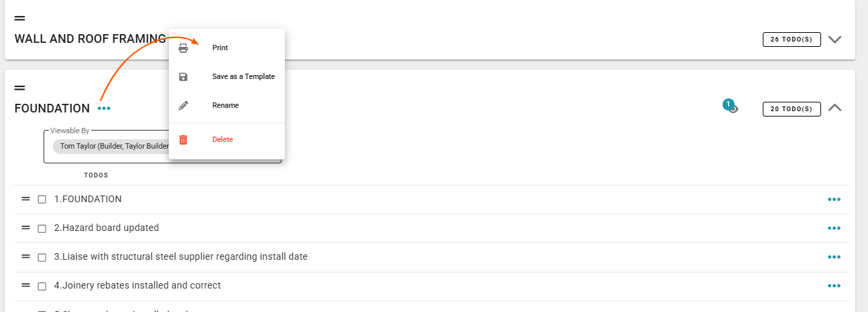The image size is (868, 312).
Task: Click the red trash Delete icon
Action: (183, 140)
